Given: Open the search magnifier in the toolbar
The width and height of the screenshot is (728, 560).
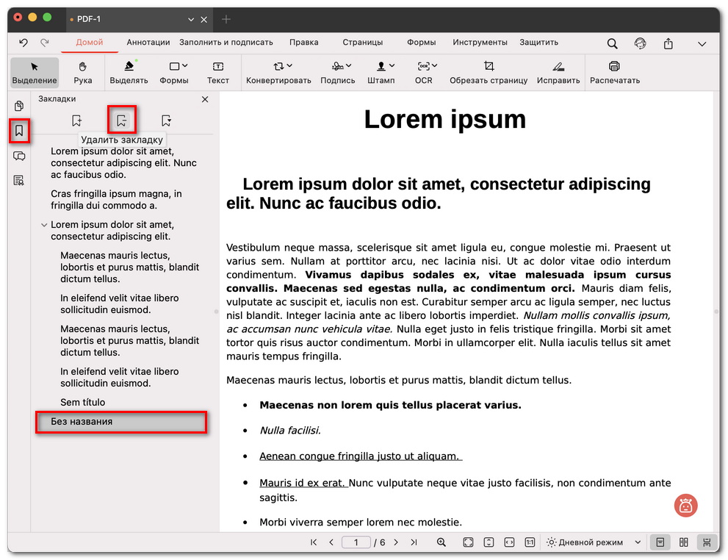Looking at the screenshot, I should click(612, 43).
